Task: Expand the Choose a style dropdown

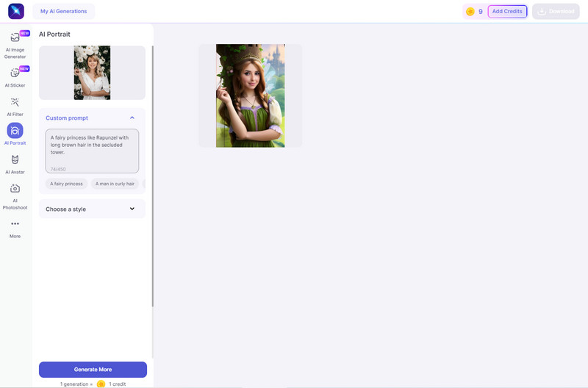Action: [x=132, y=209]
